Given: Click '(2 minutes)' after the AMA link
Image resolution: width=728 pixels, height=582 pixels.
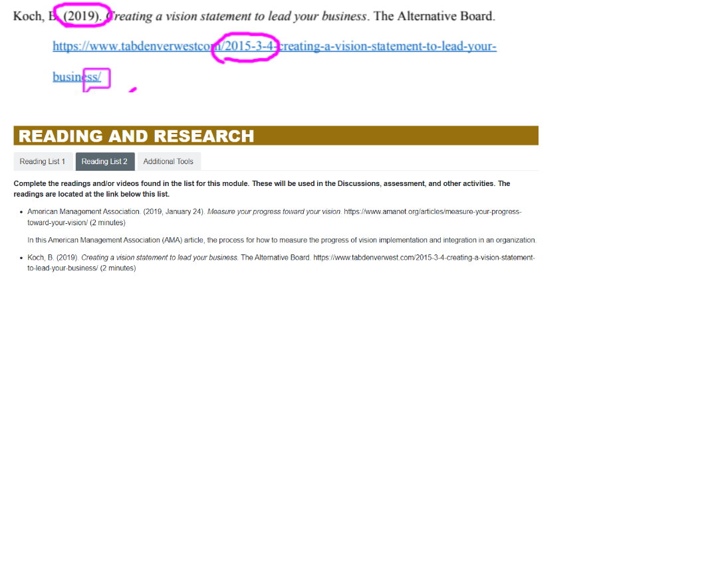Looking at the screenshot, I should (108, 223).
